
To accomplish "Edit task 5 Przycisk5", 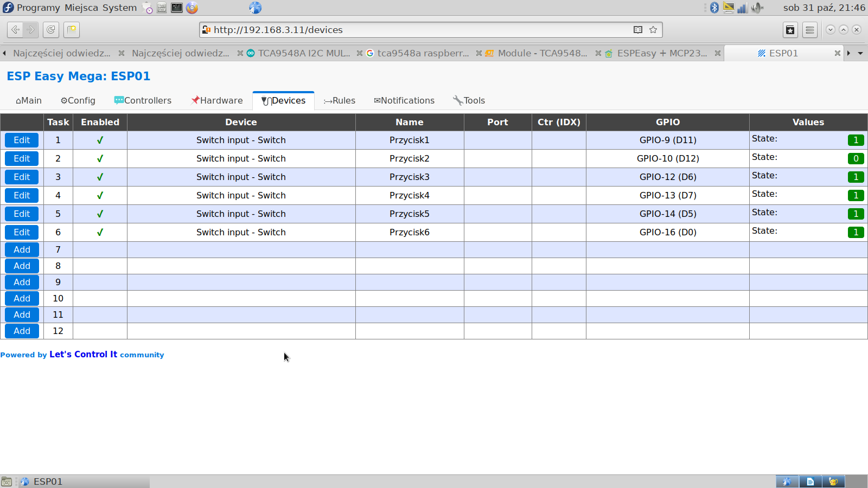I will (22, 214).
